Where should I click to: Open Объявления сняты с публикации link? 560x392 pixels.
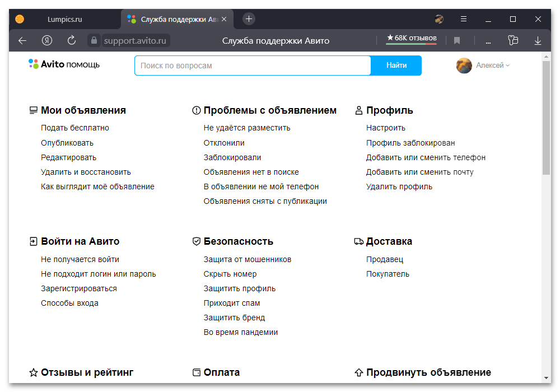265,202
